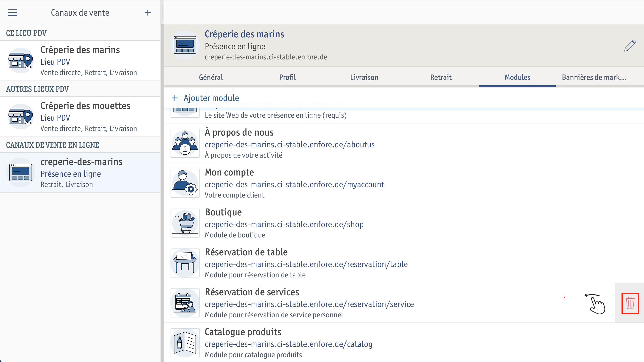Select the Modules tab
This screenshot has height=362, width=644.
pyautogui.click(x=518, y=77)
